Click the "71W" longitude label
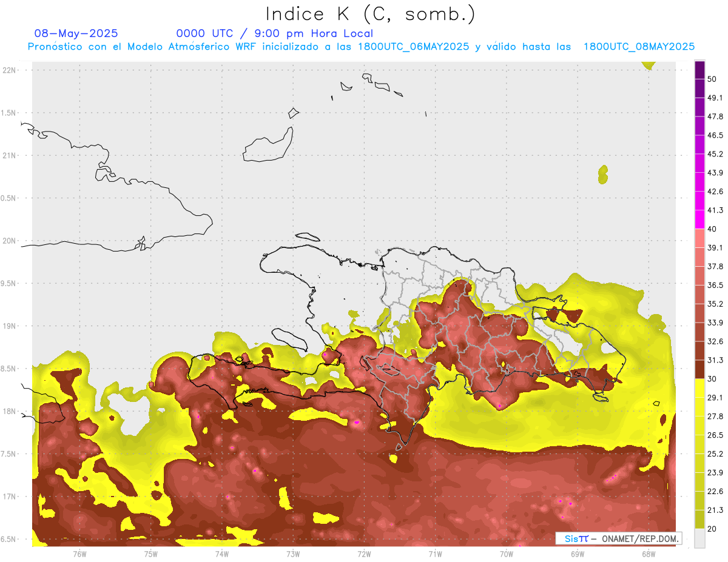 [x=435, y=554]
